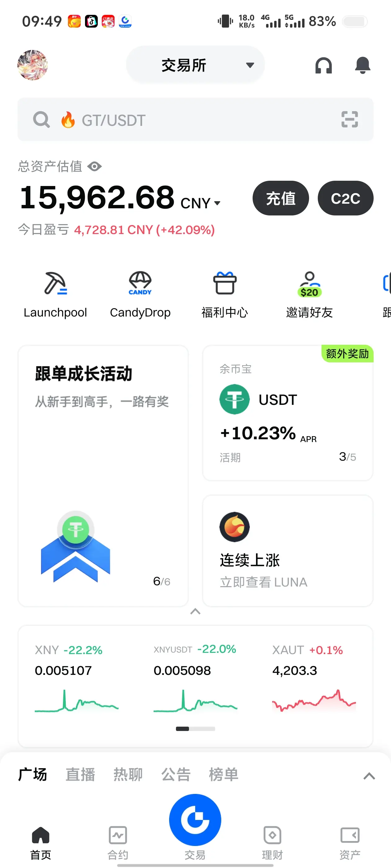Select the 广场 tab
Viewport: 391px width, 868px height.
point(32,774)
